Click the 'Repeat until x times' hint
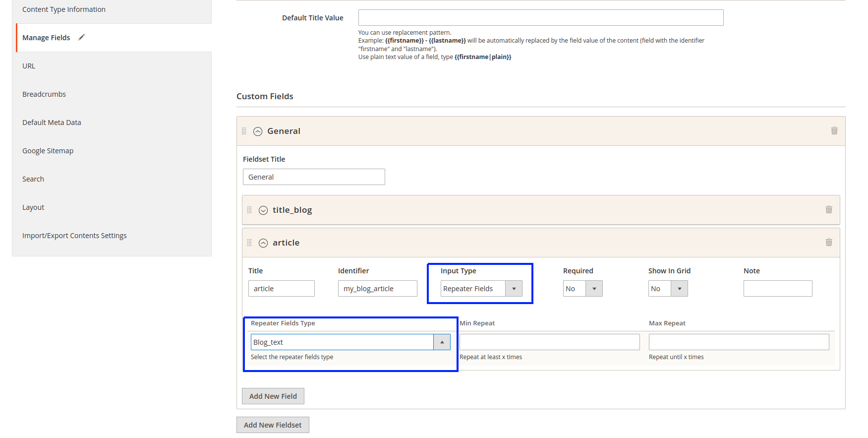 coord(676,357)
